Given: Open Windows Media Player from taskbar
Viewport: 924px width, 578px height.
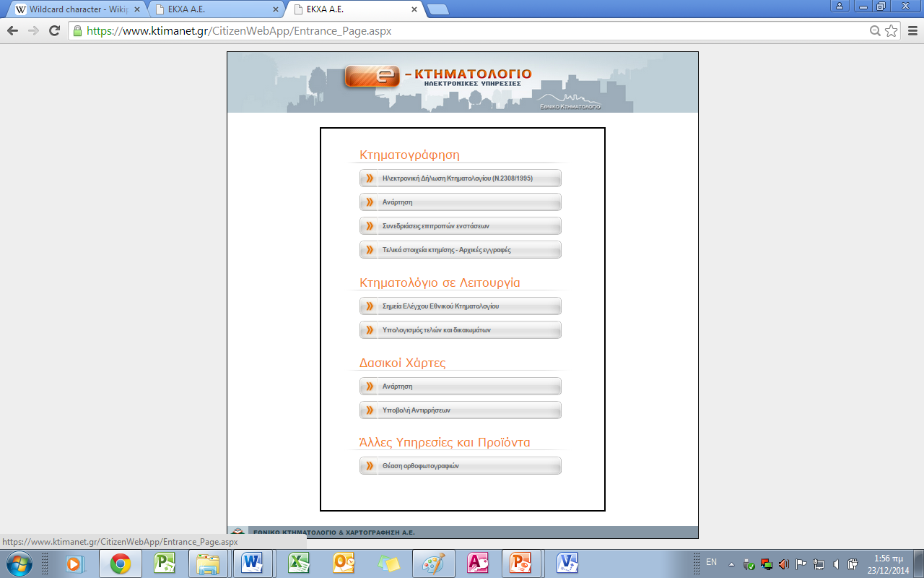Looking at the screenshot, I should pyautogui.click(x=76, y=563).
